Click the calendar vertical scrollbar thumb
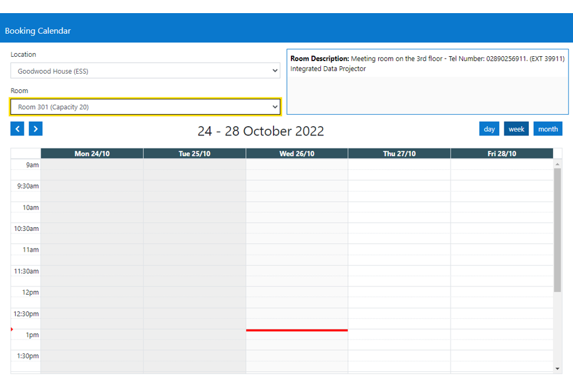The width and height of the screenshot is (573, 392). coord(557,230)
